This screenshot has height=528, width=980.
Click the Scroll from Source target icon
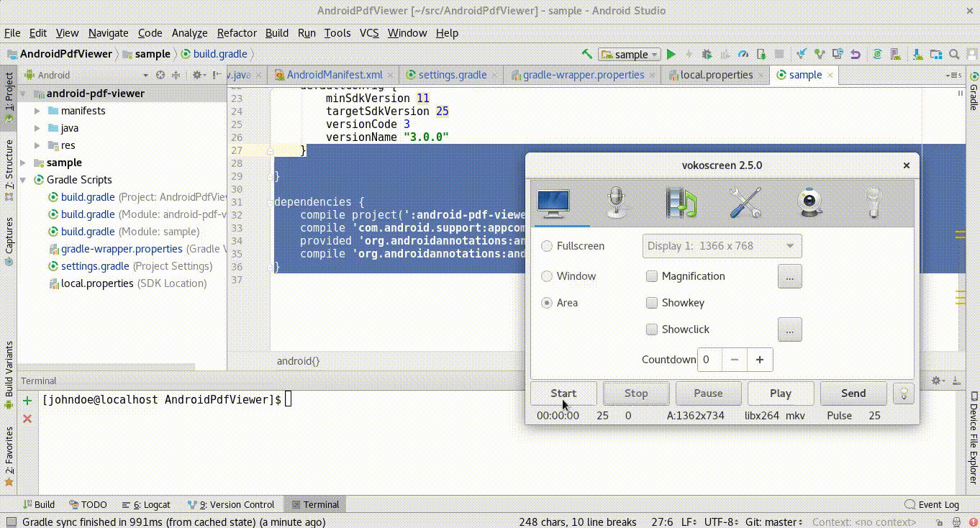coord(160,75)
